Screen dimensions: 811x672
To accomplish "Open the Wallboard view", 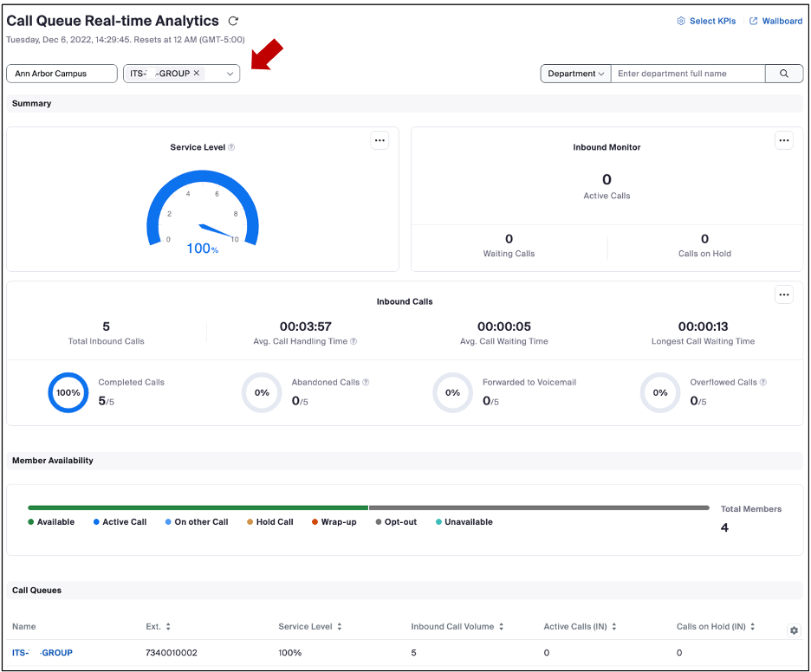I will point(775,20).
